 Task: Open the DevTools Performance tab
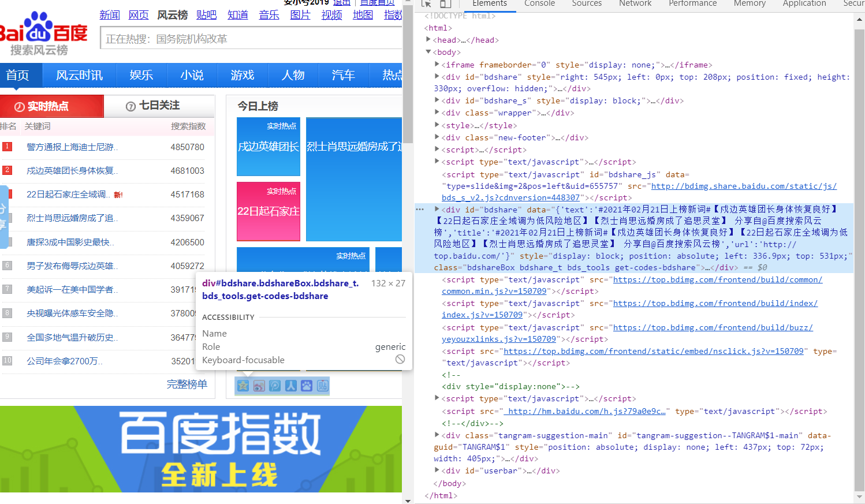(692, 3)
